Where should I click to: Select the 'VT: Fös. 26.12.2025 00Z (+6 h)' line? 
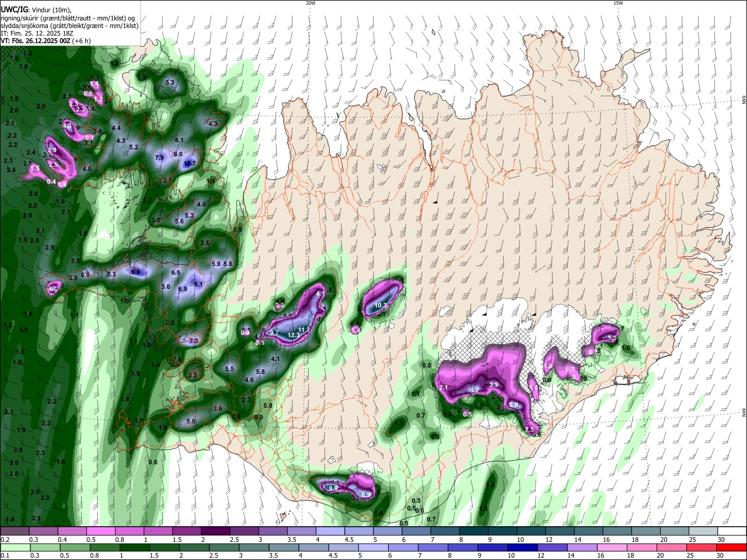[x=46, y=41]
